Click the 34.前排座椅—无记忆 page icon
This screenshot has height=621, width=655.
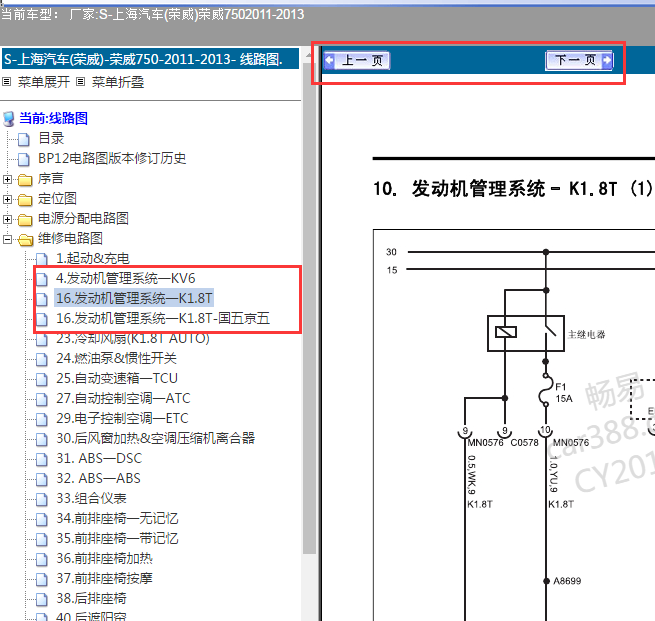pos(41,520)
